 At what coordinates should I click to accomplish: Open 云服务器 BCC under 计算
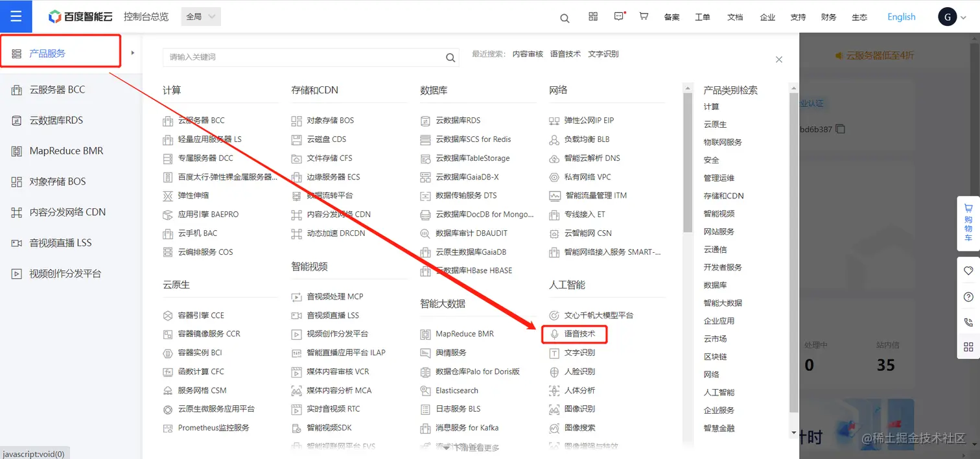coord(202,121)
